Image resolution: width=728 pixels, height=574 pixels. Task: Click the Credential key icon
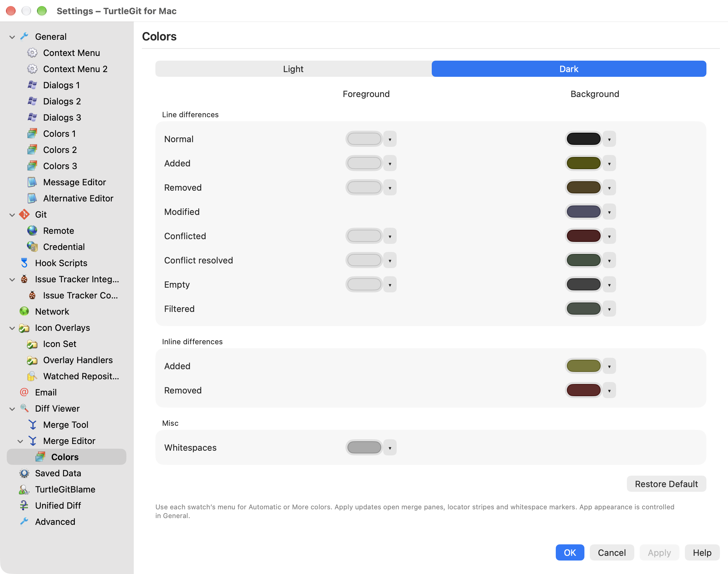[32, 247]
